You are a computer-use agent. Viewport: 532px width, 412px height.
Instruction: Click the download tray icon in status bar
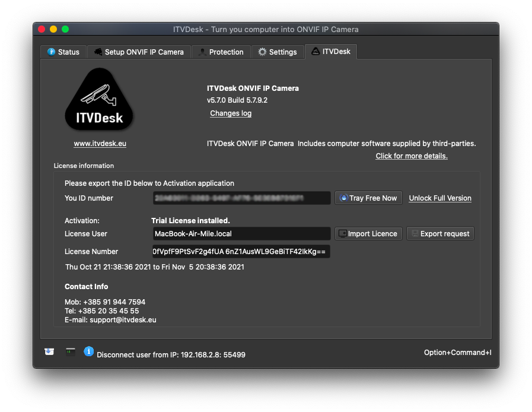tap(49, 351)
